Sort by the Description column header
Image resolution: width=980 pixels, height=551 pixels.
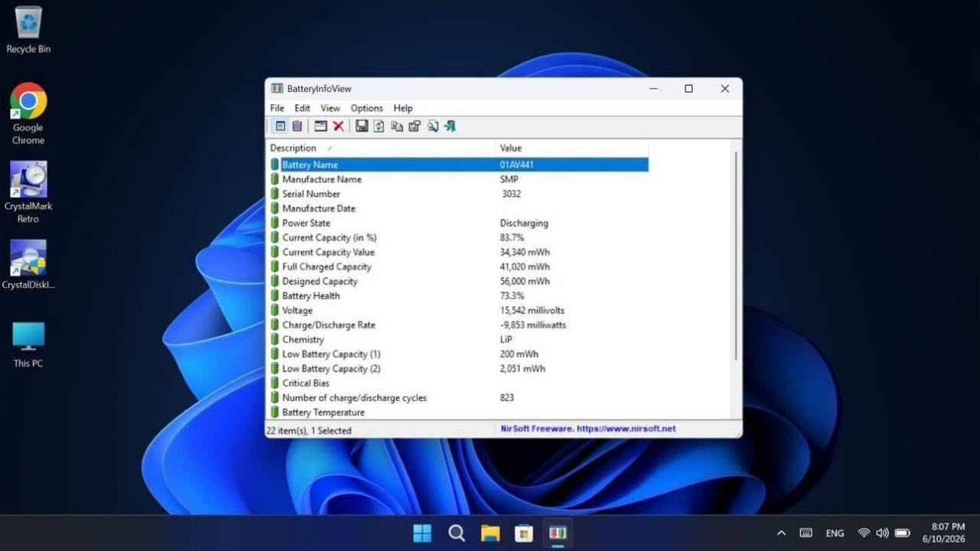[x=381, y=148]
